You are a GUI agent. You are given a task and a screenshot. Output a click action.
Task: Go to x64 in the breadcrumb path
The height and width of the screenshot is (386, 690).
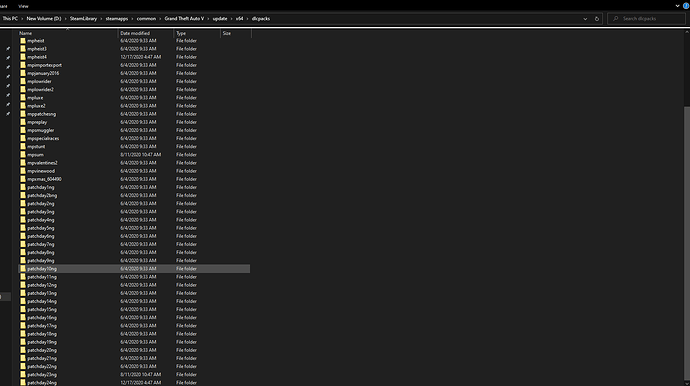239,18
